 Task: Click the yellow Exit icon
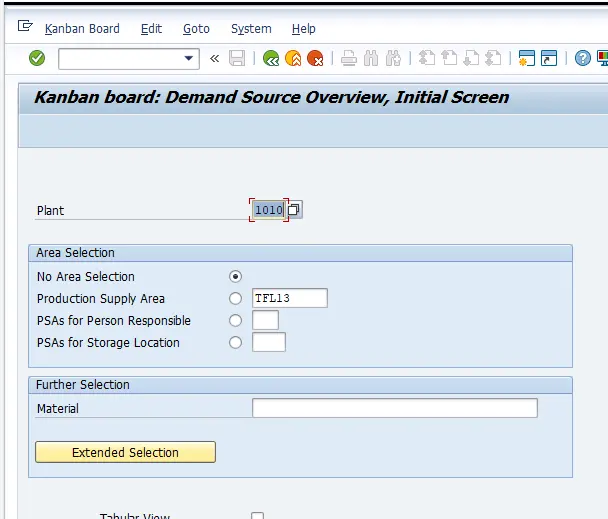click(293, 59)
